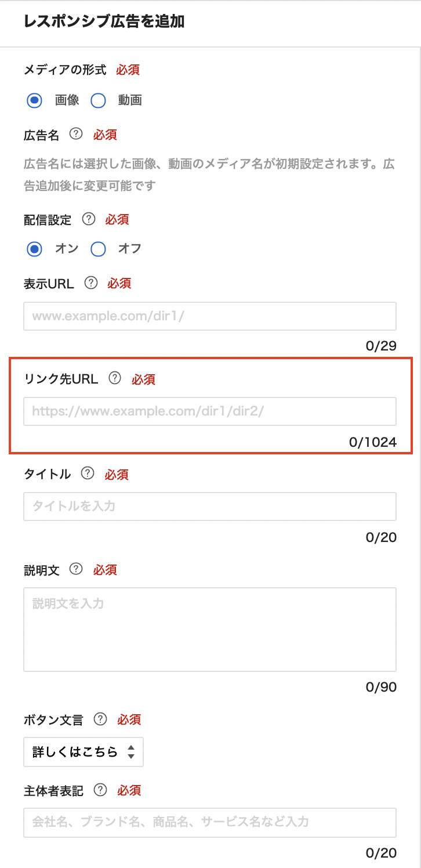Image resolution: width=421 pixels, height=868 pixels.
Task: Click help icon next to 説明文
Action: 76,569
